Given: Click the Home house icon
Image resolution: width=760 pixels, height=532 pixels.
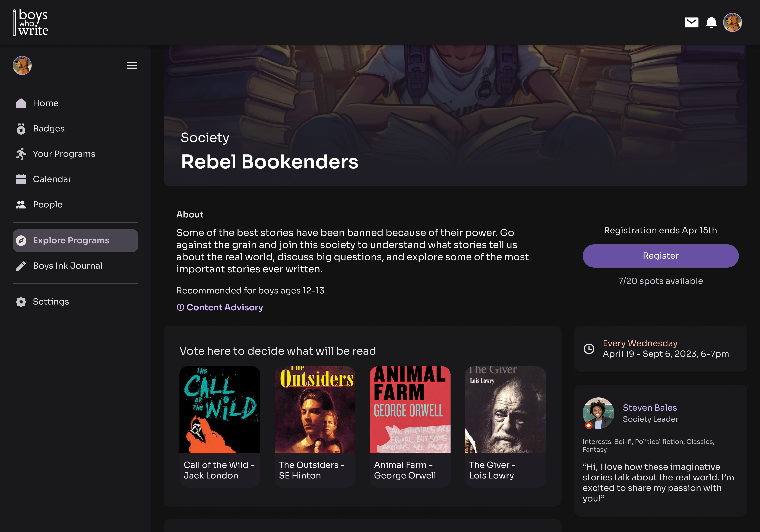Looking at the screenshot, I should (21, 103).
